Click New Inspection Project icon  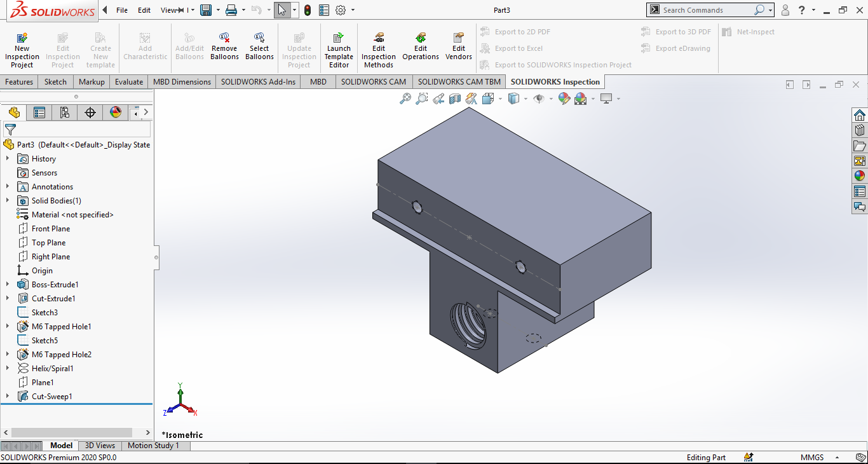click(22, 39)
